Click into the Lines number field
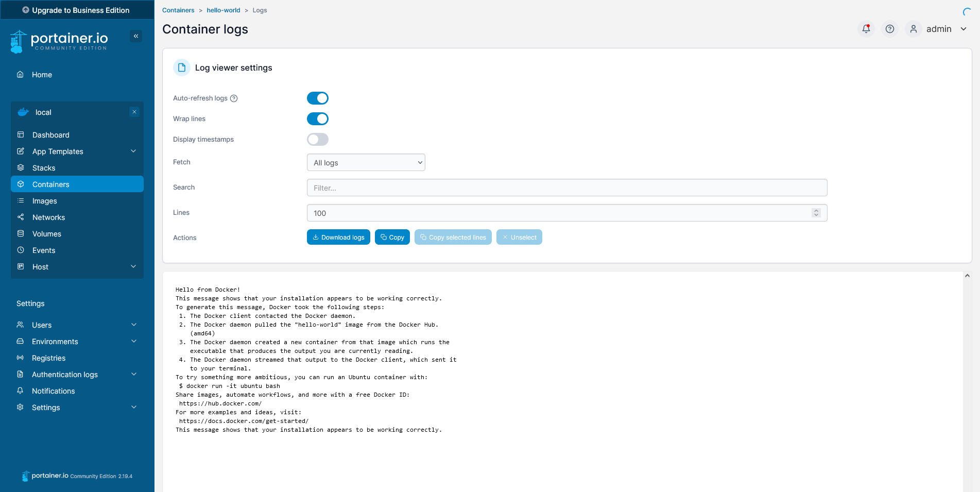 (567, 213)
